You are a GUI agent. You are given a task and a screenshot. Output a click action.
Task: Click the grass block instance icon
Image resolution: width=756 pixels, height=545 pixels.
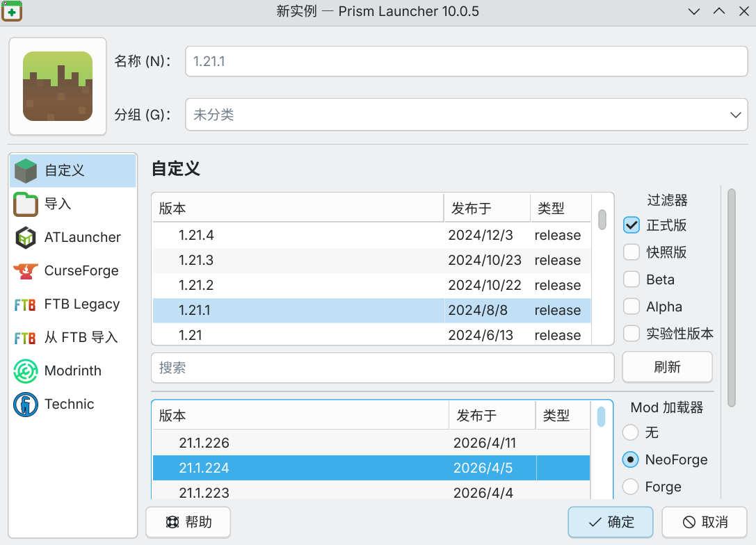(58, 86)
